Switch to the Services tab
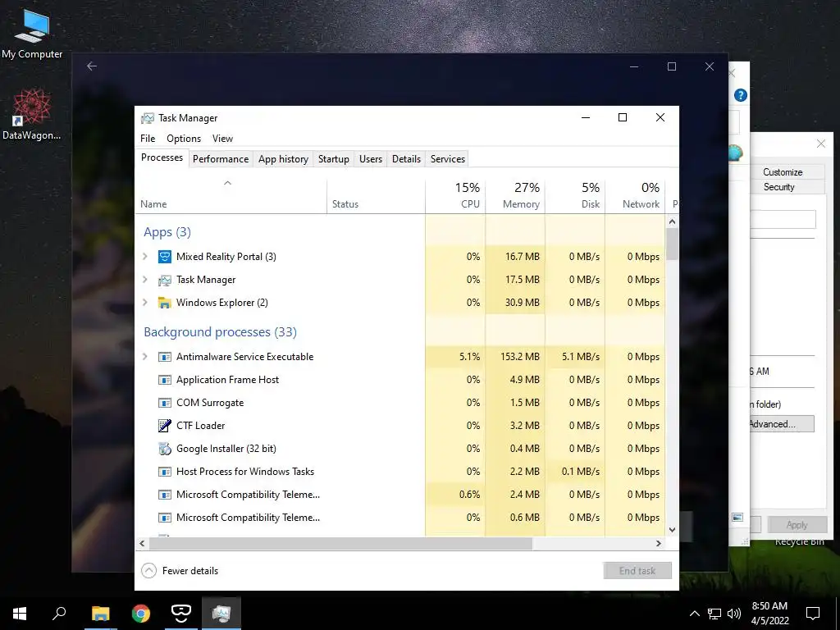This screenshot has width=840, height=630. (448, 159)
